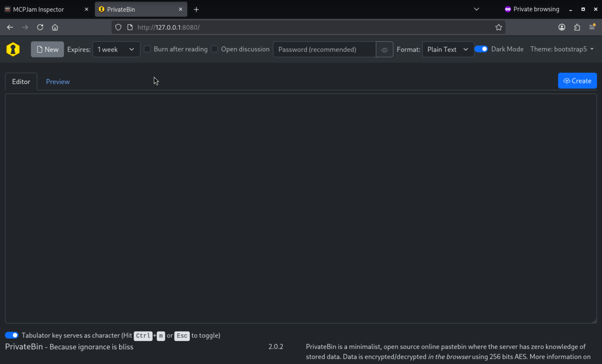Open the Firefox account icon
The width and height of the screenshot is (602, 364).
(562, 27)
